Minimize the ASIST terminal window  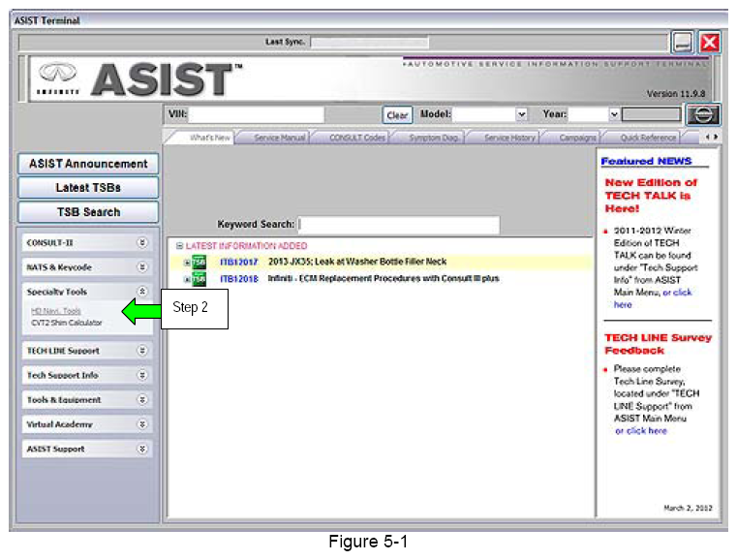pos(683,42)
